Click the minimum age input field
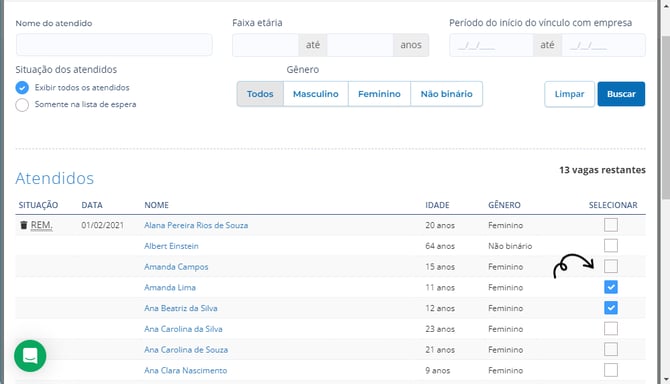The width and height of the screenshot is (670, 384). coord(265,45)
